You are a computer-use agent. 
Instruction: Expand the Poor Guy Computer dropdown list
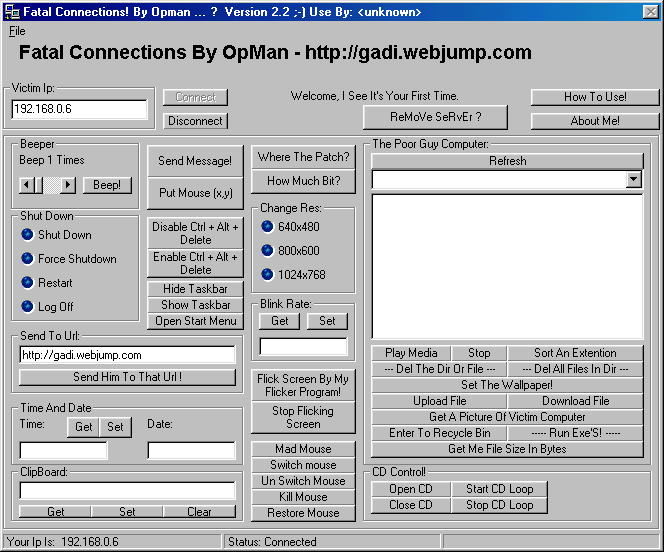pyautogui.click(x=634, y=180)
